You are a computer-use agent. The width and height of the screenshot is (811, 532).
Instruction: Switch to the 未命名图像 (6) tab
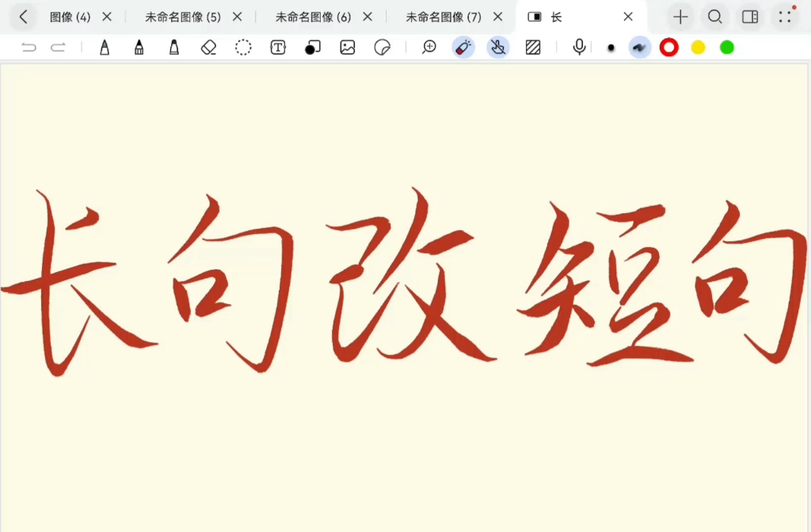pyautogui.click(x=313, y=17)
